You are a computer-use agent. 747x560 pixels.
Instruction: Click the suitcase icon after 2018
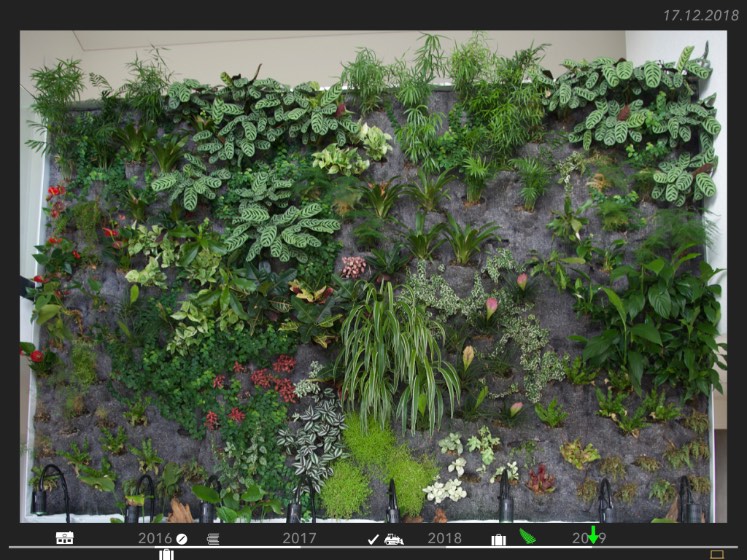click(498, 539)
